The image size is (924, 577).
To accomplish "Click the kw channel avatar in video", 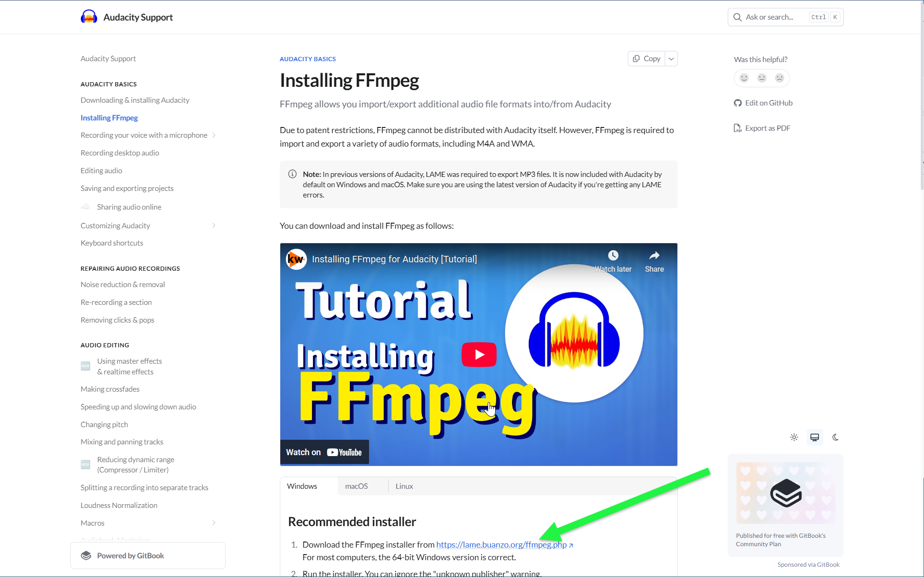I will (296, 259).
